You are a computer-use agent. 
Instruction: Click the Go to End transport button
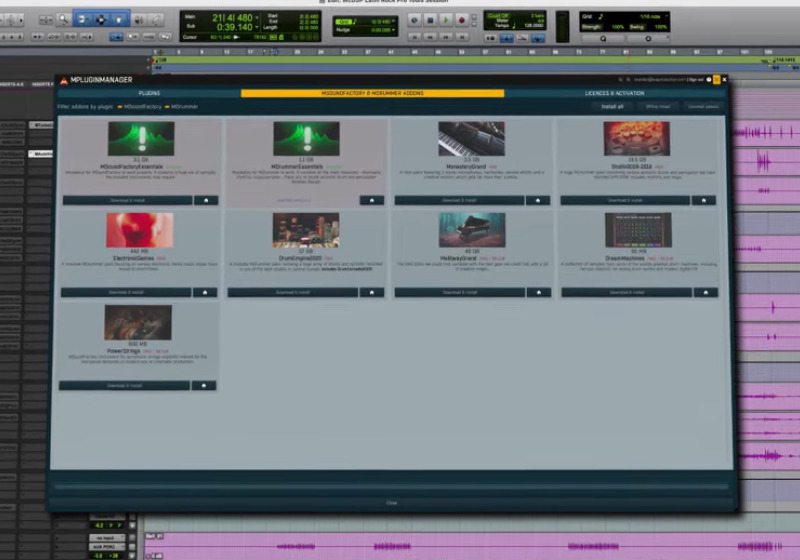click(x=462, y=37)
